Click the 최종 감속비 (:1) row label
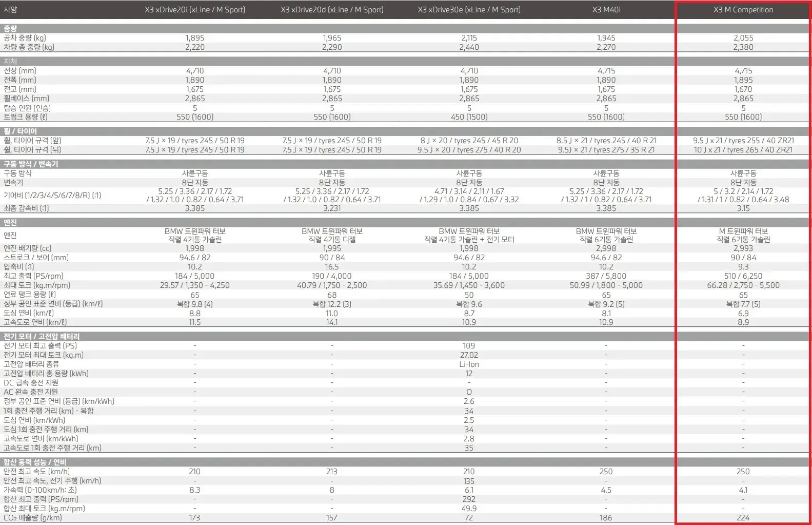 (x=26, y=208)
